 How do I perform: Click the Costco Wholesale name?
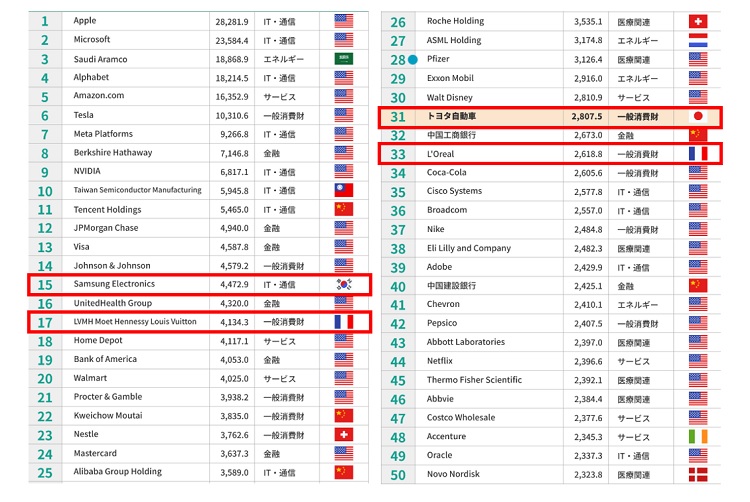click(461, 417)
